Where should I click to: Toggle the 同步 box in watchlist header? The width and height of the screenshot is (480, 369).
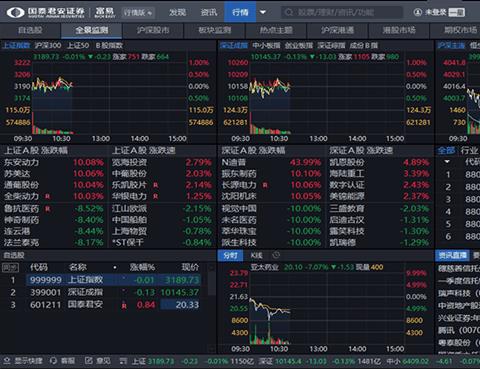10,267
